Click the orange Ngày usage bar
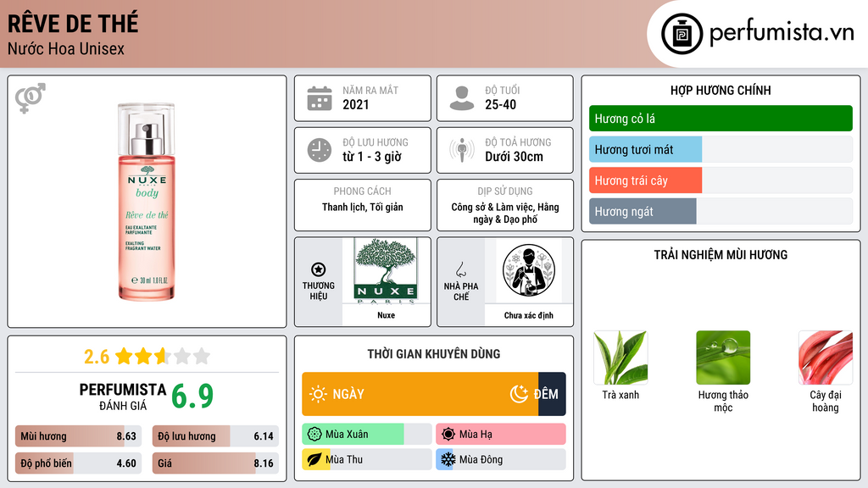 coord(420,394)
